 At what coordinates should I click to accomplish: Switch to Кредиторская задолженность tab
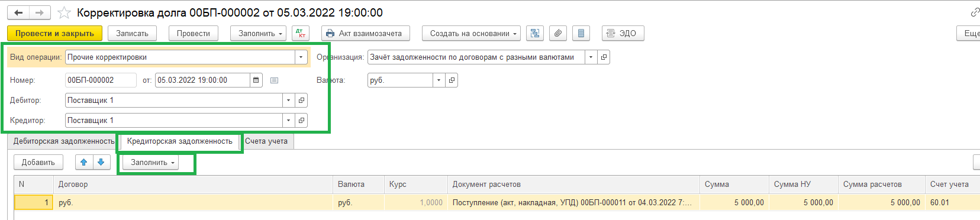coord(179,141)
